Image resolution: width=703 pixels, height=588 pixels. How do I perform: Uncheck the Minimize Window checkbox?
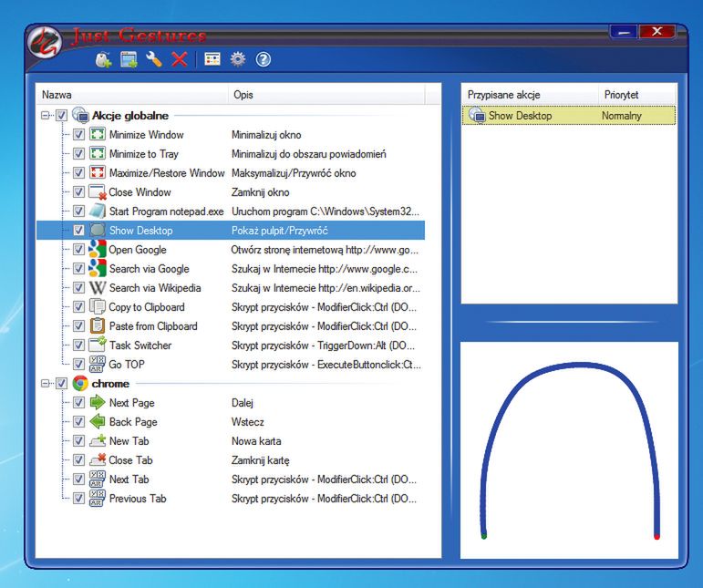[x=79, y=135]
